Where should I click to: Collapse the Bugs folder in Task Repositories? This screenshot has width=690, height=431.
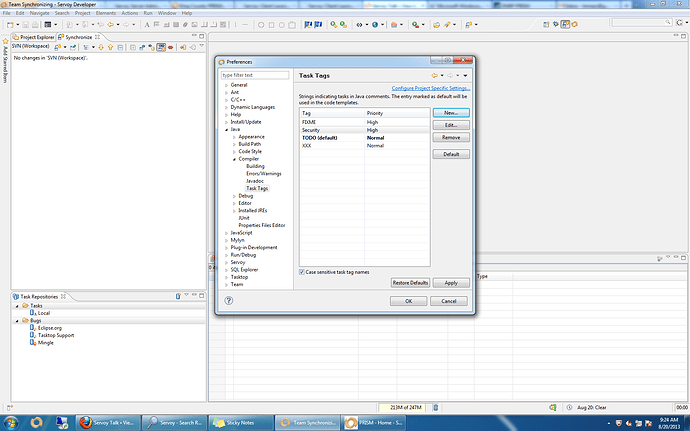(x=17, y=321)
